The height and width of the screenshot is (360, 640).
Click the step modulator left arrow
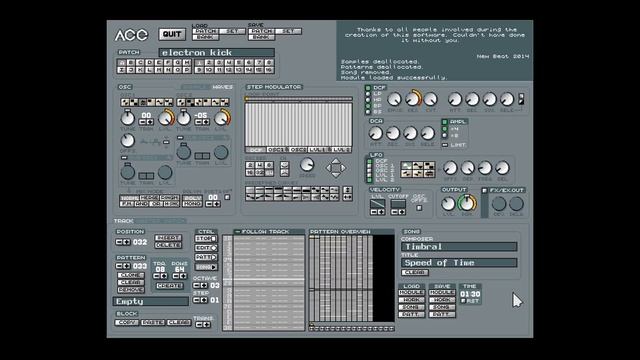point(328,168)
